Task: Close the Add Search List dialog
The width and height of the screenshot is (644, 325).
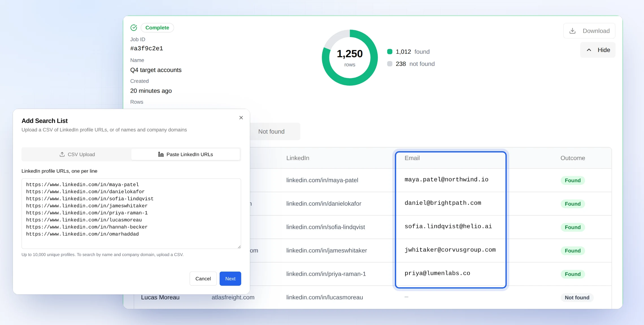Action: tap(241, 118)
